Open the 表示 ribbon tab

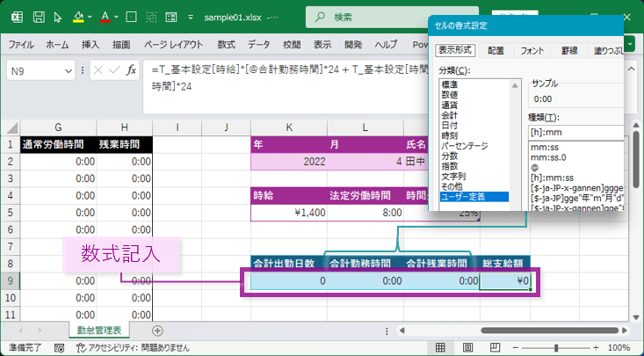pyautogui.click(x=322, y=45)
